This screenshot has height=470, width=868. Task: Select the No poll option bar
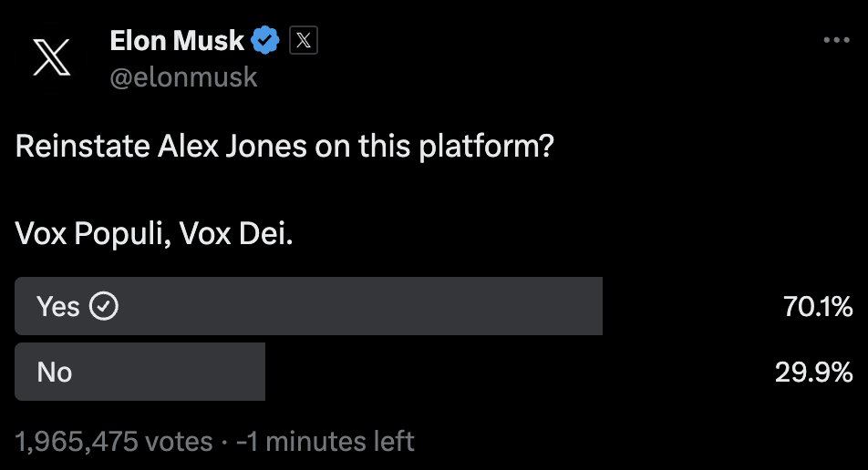point(140,372)
